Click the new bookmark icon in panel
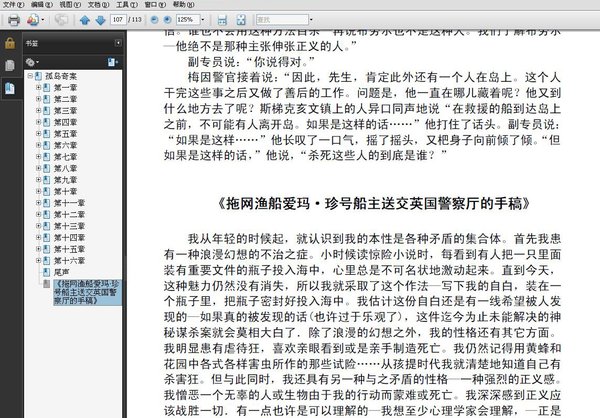This screenshot has height=418, width=600. pyautogui.click(x=112, y=62)
